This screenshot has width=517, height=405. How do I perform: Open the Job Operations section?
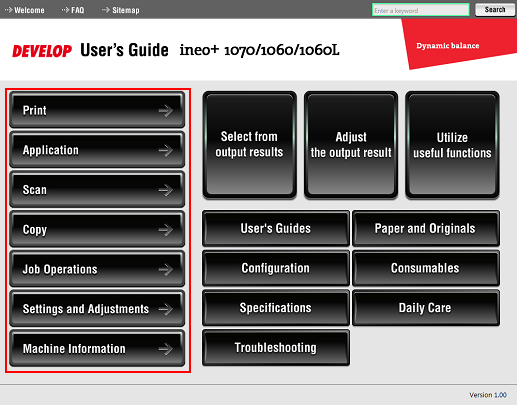tap(97, 269)
